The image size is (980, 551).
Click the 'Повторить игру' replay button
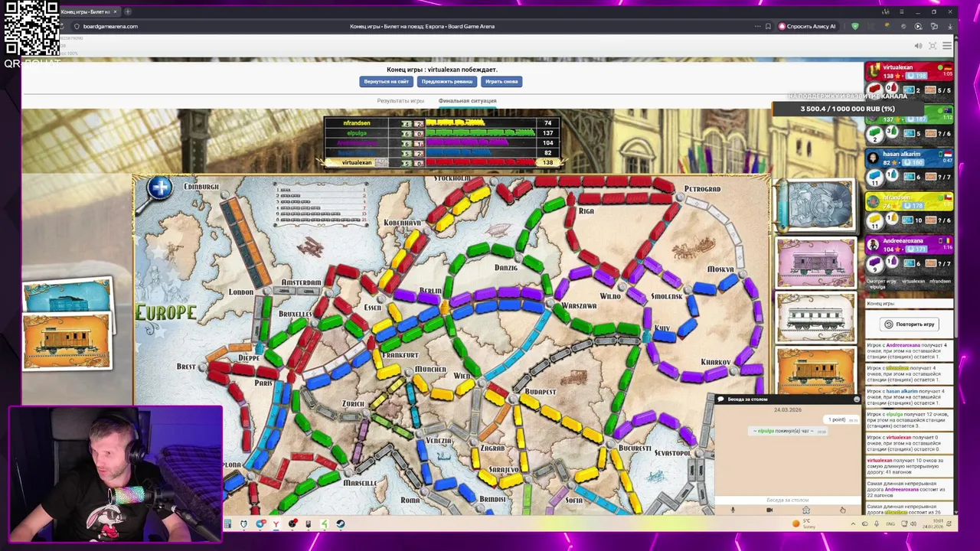(910, 324)
